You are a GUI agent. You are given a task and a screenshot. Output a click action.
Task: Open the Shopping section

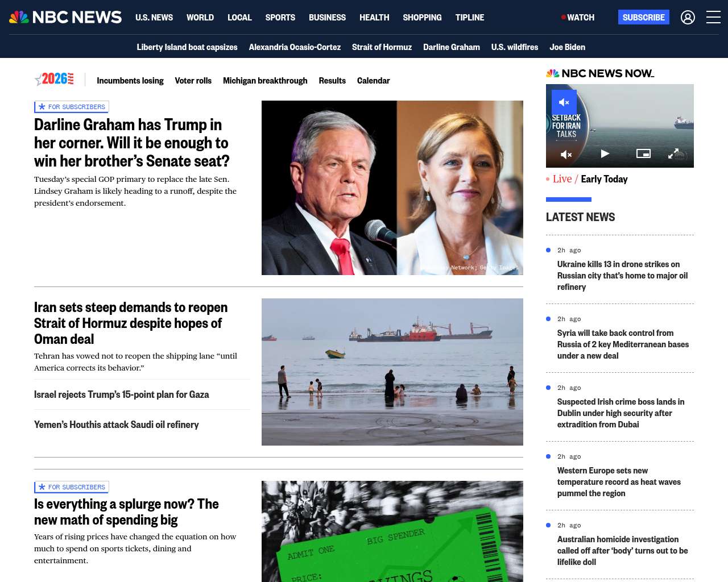pos(422,18)
